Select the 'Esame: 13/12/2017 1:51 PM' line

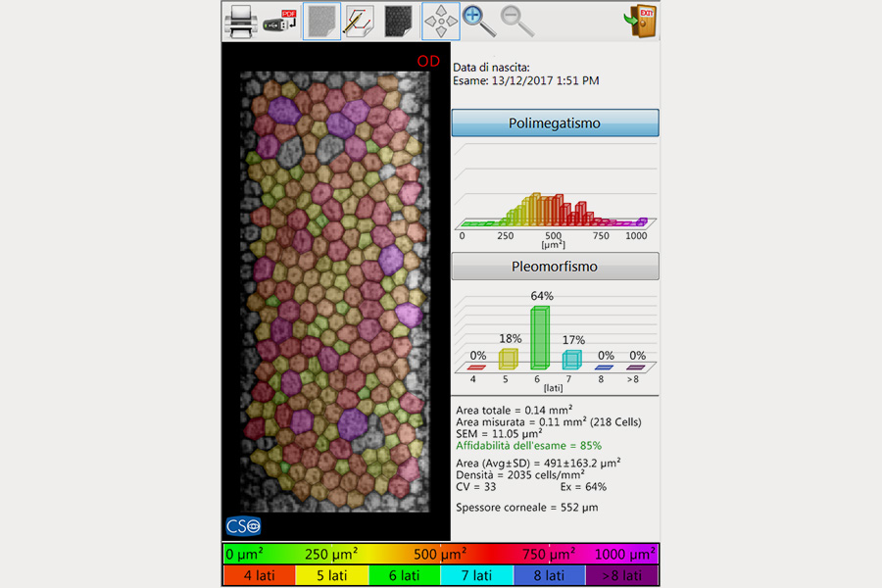tap(526, 81)
